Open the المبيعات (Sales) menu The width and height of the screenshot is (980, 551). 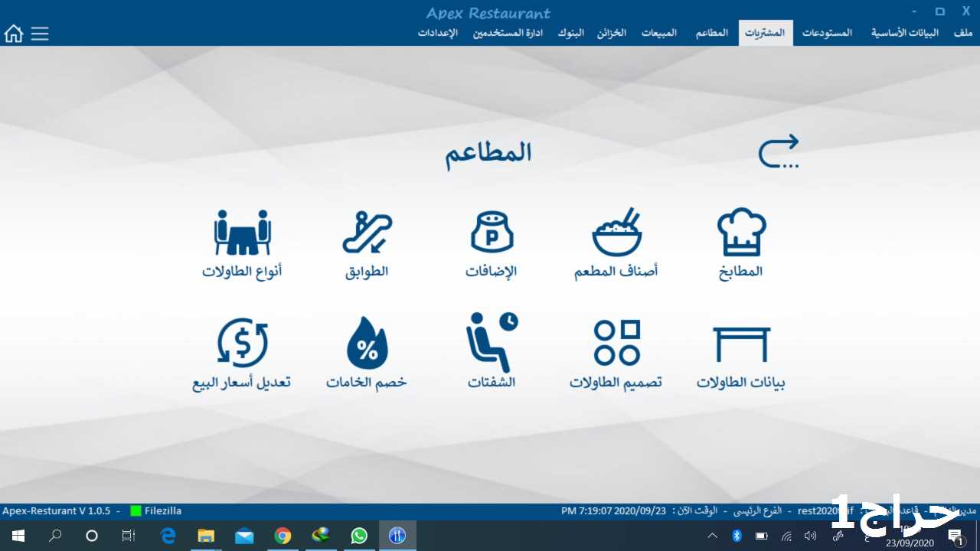(658, 33)
